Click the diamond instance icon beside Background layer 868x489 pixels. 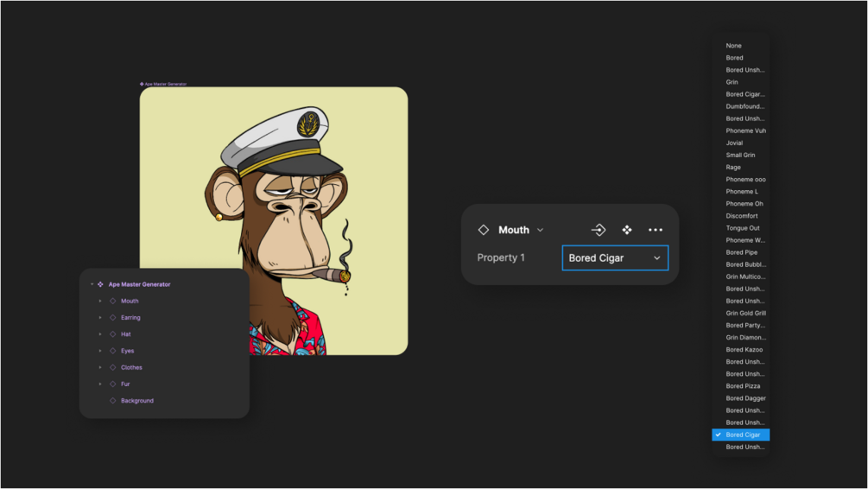(x=113, y=400)
